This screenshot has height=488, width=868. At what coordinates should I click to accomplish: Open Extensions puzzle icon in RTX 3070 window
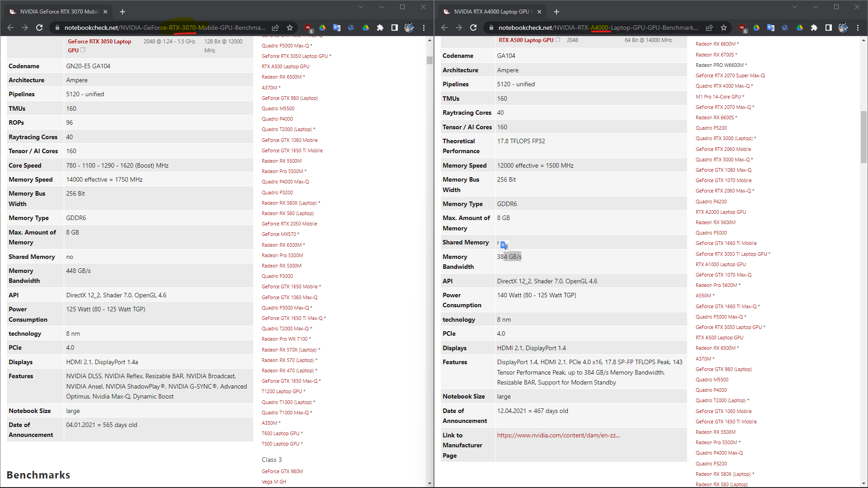(380, 28)
